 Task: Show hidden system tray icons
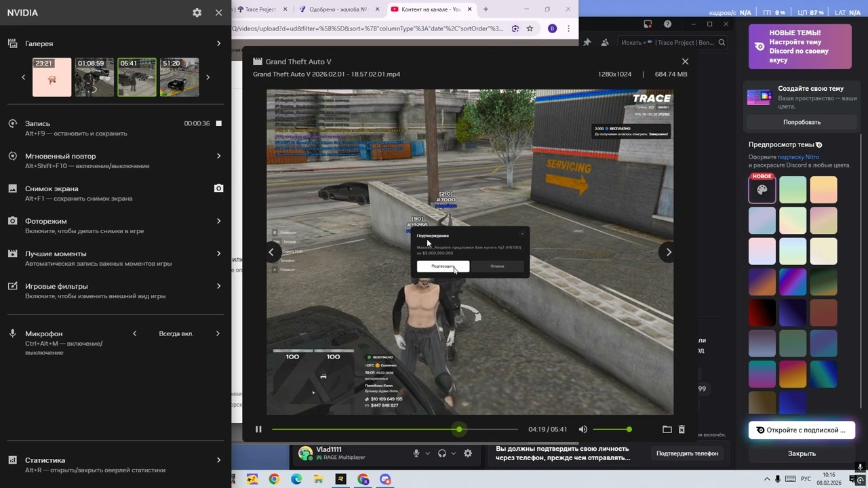point(767,479)
